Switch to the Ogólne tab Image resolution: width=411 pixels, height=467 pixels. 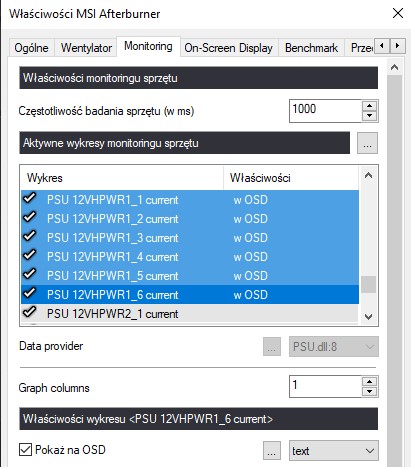[x=31, y=48]
